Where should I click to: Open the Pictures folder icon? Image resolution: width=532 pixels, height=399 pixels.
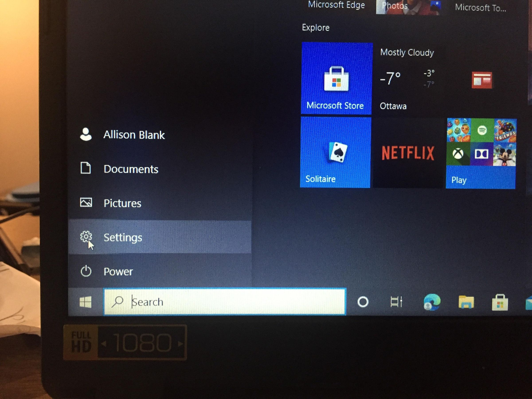tap(86, 202)
